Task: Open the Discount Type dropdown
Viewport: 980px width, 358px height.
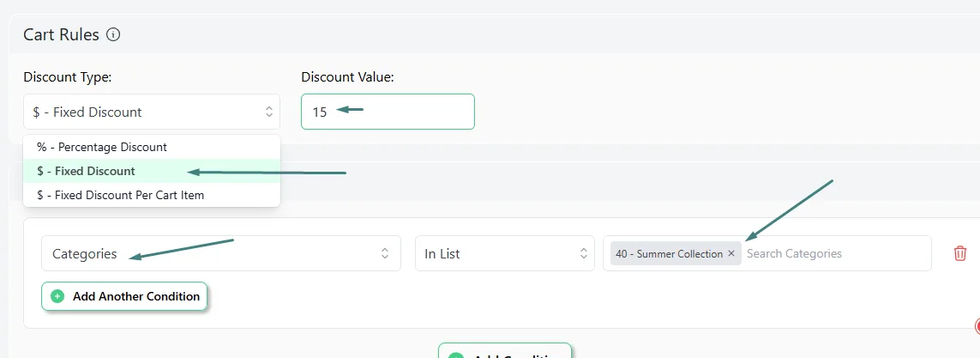Action: coord(152,112)
